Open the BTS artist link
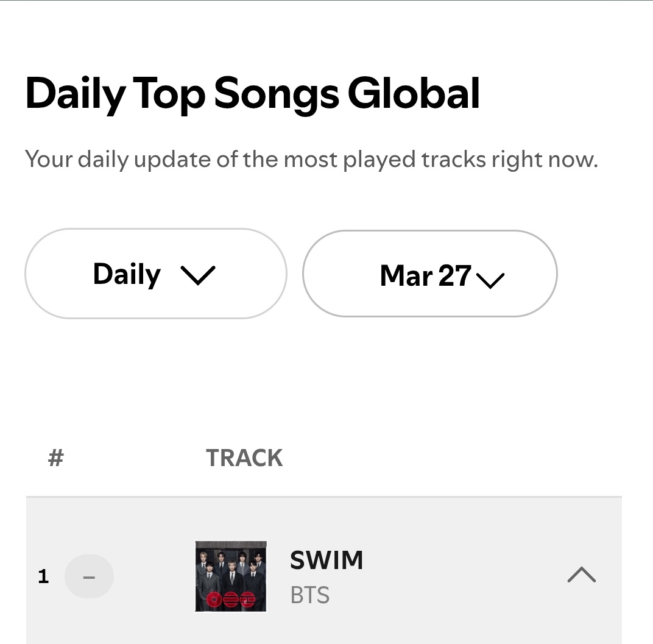 [309, 595]
